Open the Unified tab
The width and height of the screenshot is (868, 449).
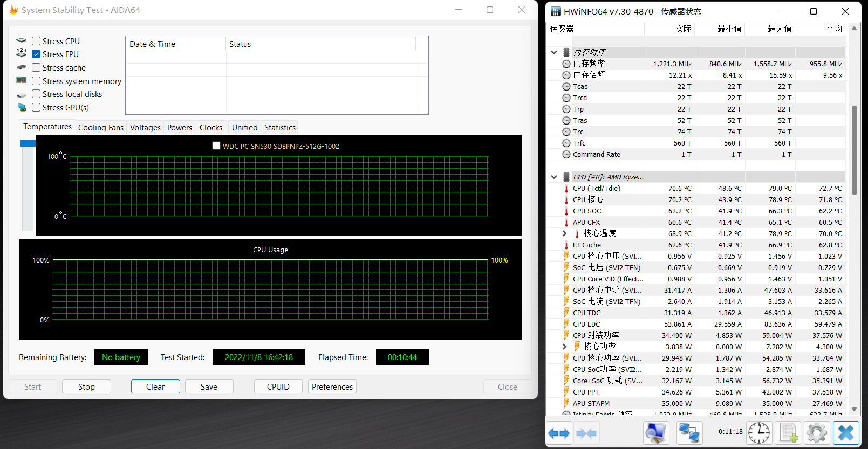click(245, 128)
